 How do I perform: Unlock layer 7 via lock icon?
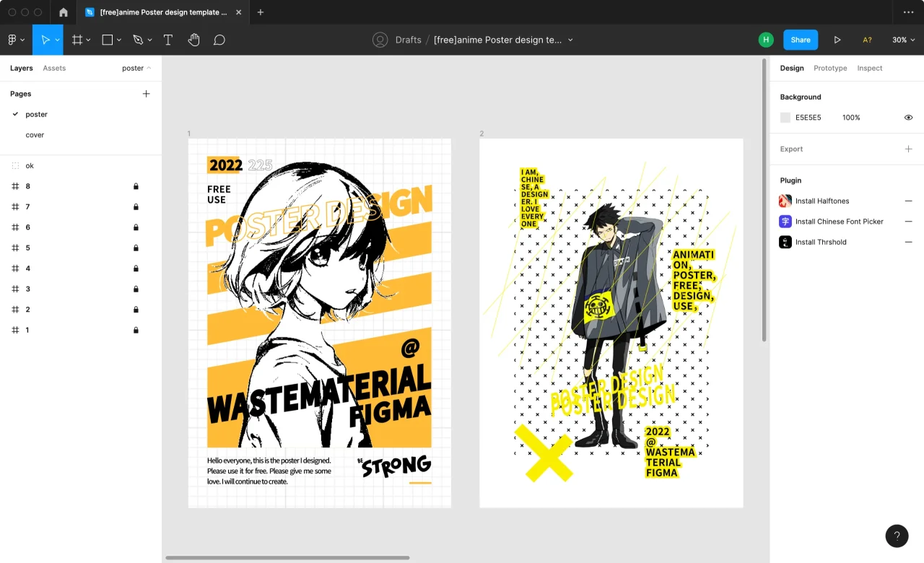pos(136,206)
